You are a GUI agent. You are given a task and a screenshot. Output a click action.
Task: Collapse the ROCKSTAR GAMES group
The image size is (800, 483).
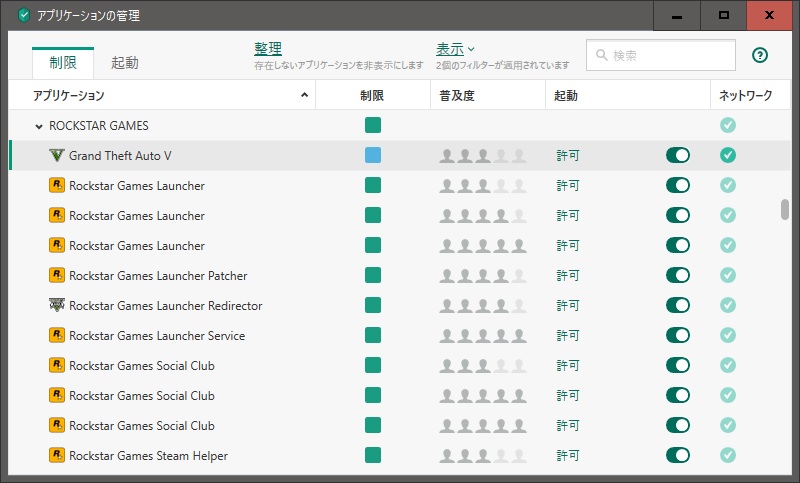click(x=39, y=126)
